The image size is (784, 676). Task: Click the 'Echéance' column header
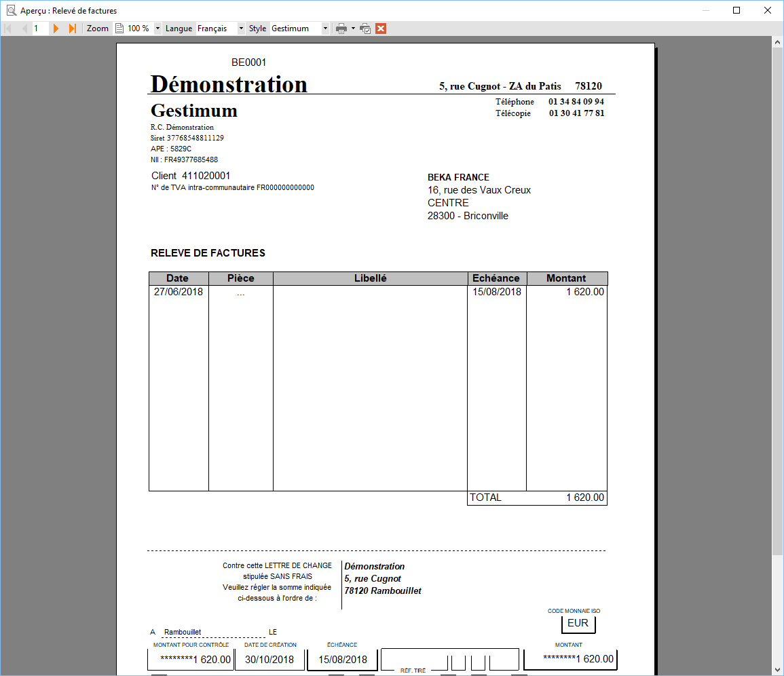(496, 278)
